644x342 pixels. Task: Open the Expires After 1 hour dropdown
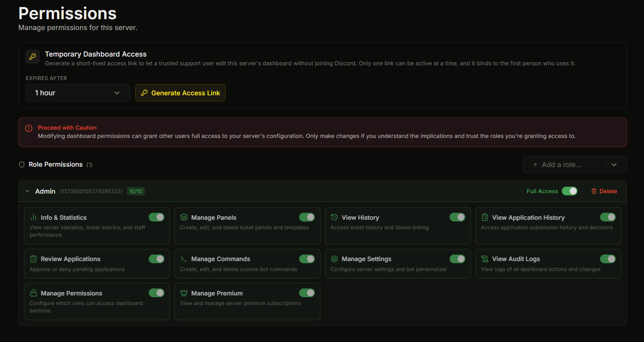(78, 93)
